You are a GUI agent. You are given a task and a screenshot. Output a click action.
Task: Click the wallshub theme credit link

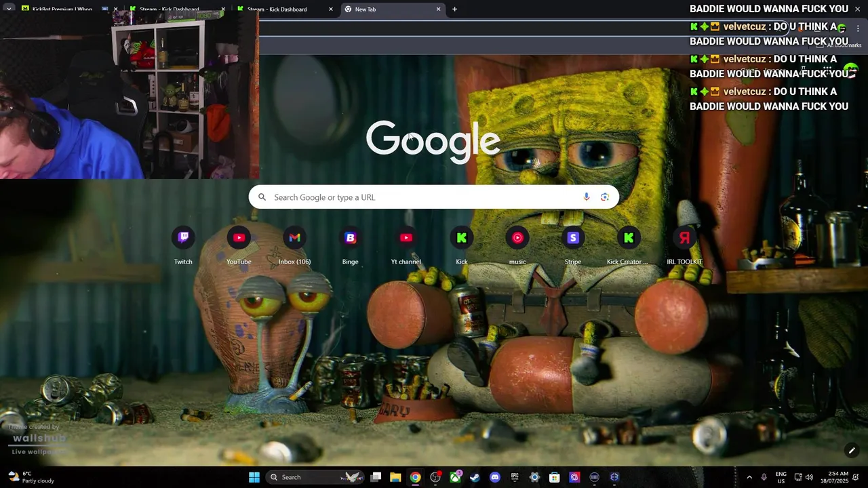coord(39,439)
